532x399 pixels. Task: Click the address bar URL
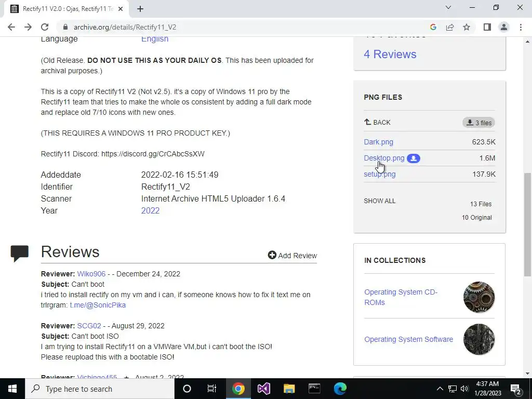(x=125, y=27)
